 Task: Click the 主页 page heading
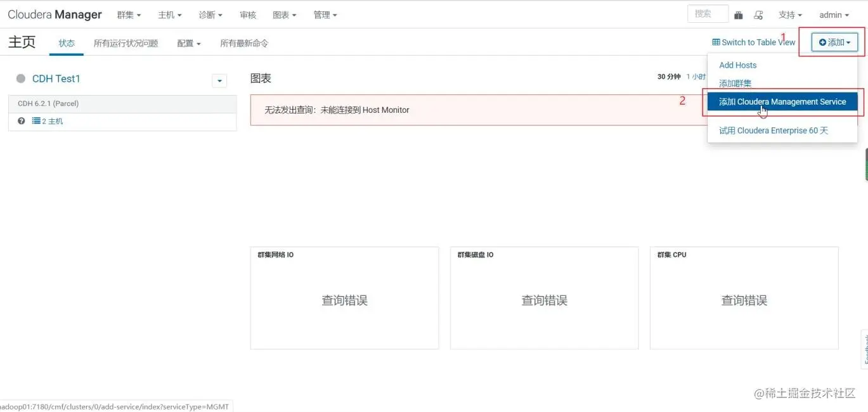(22, 42)
